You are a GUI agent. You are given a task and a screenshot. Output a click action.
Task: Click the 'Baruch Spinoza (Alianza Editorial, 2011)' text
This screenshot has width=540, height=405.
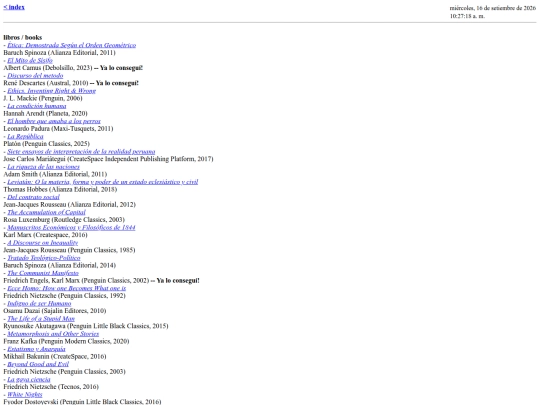[60, 53]
